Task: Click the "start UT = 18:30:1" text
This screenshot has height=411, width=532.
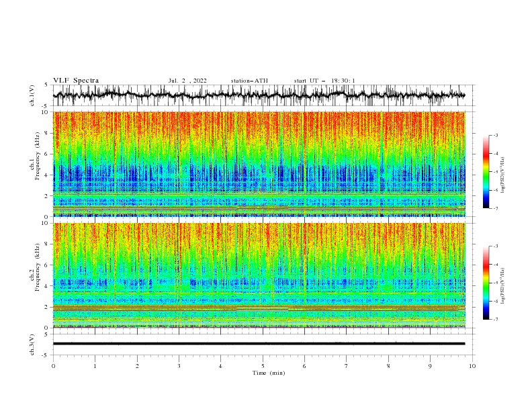Action: (324, 81)
